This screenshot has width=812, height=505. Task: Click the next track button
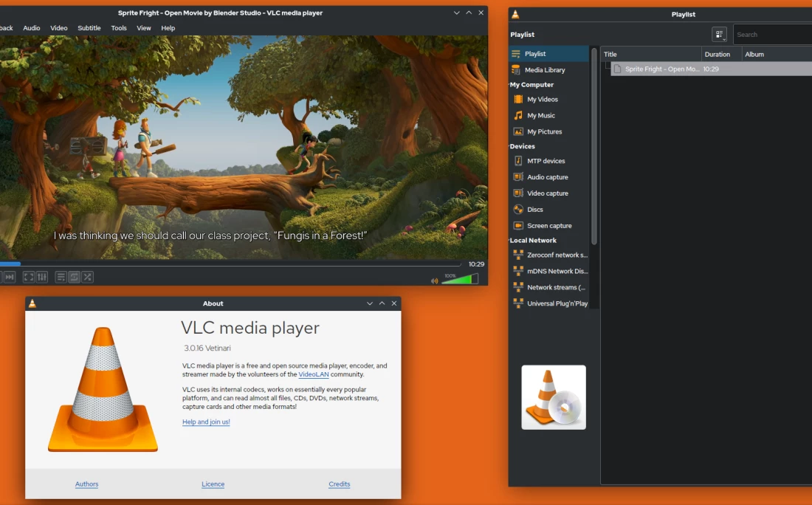(x=9, y=277)
